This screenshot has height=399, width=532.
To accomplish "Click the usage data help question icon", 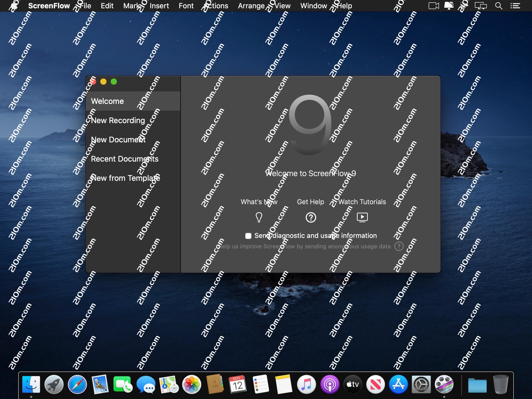I will pyautogui.click(x=399, y=246).
